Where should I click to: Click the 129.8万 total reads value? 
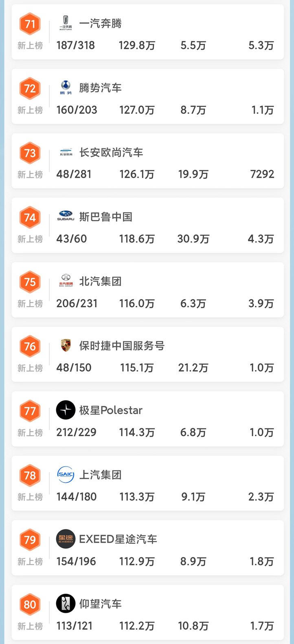pyautogui.click(x=137, y=45)
